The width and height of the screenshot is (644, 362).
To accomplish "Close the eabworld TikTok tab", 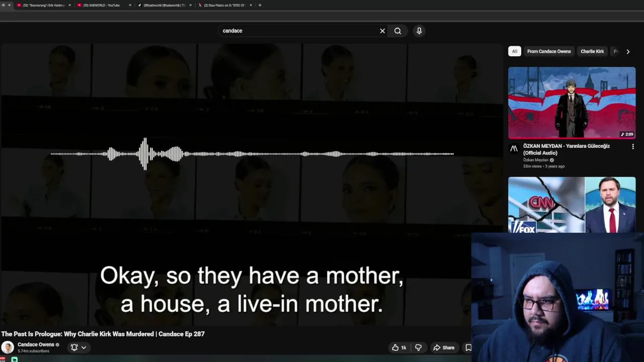I will pos(191,5).
